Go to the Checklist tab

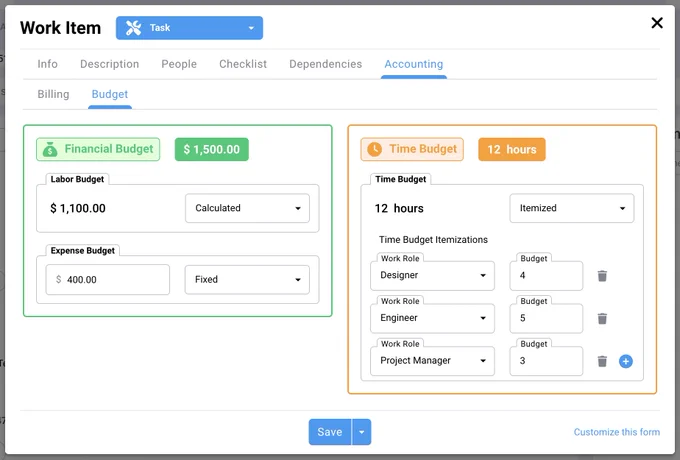[x=243, y=64]
